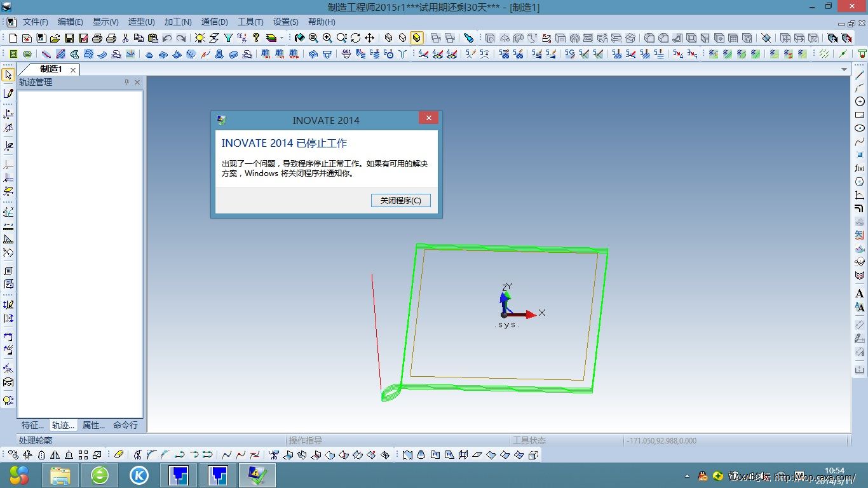Select the Rectangle drawing tool
The image size is (868, 488).
tap(860, 115)
